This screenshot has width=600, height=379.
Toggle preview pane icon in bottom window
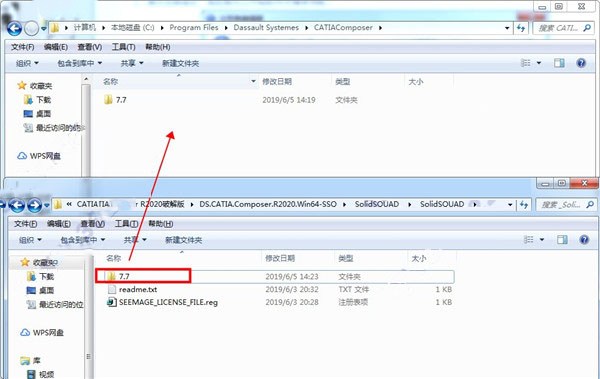(x=562, y=240)
